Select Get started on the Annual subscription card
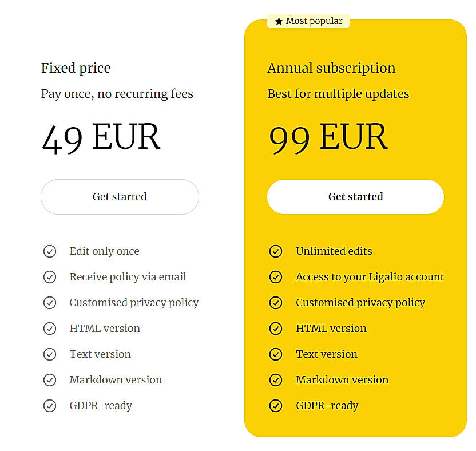The width and height of the screenshot is (476, 451). (355, 196)
